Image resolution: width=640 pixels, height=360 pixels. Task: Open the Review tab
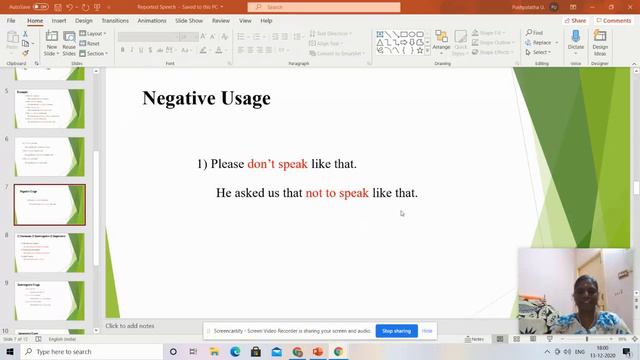pyautogui.click(x=221, y=20)
